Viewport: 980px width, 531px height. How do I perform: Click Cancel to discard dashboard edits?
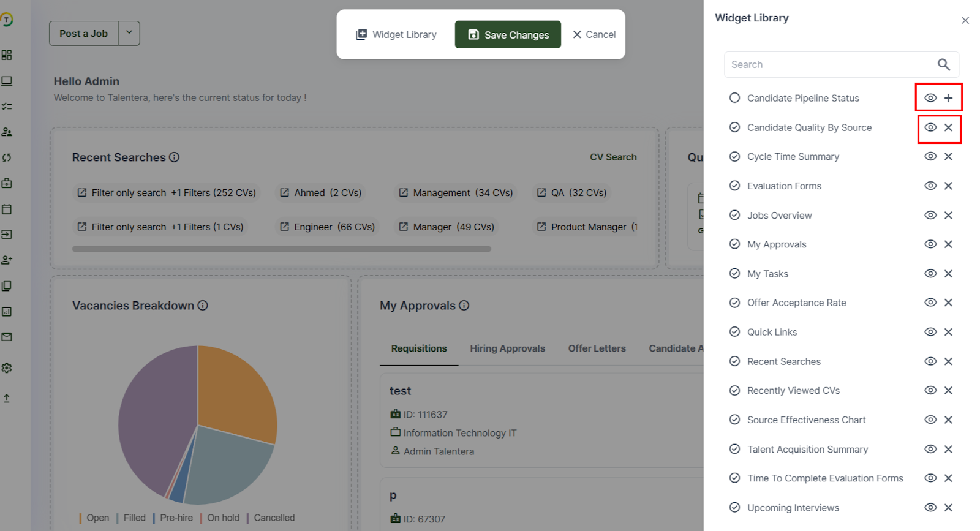click(x=594, y=35)
